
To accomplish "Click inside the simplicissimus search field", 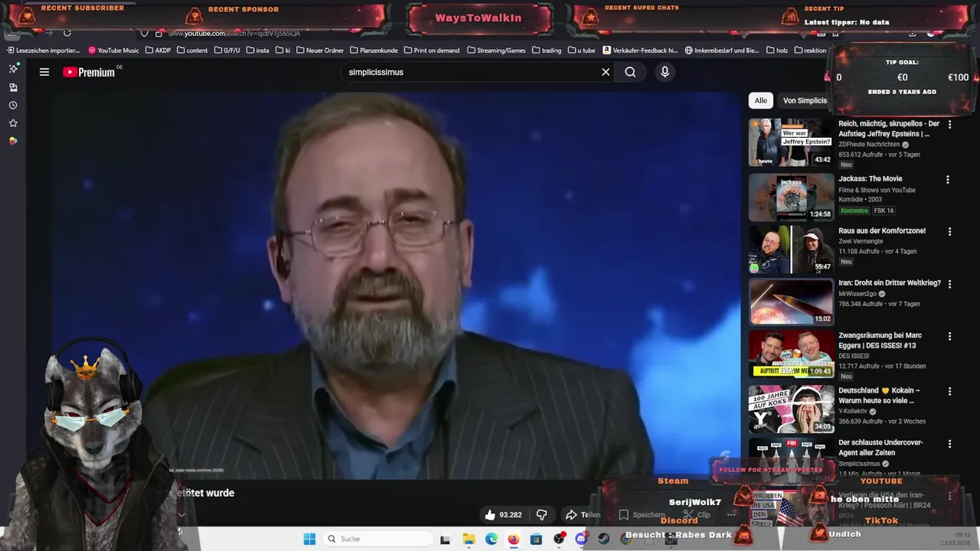I will [471, 72].
